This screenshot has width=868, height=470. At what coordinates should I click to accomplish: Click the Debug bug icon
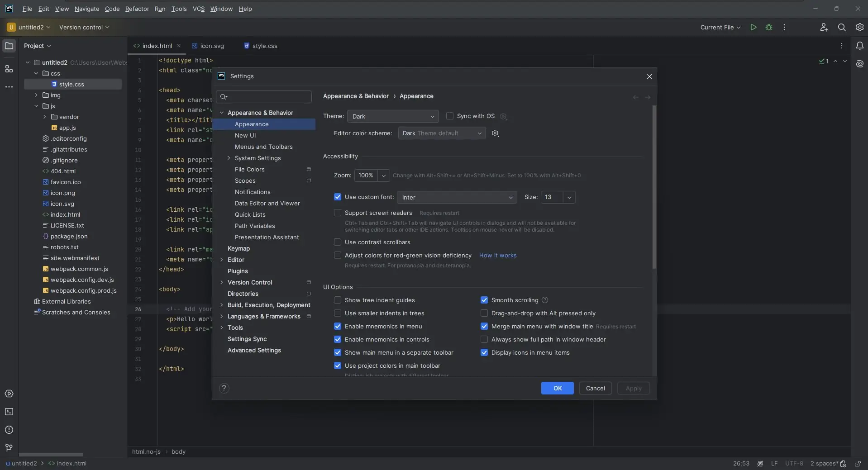(768, 27)
